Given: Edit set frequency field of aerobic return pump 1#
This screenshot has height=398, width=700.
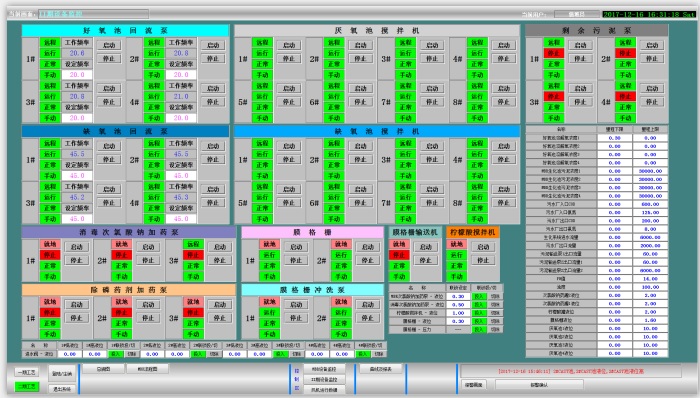Looking at the screenshot, I should pos(77,75).
